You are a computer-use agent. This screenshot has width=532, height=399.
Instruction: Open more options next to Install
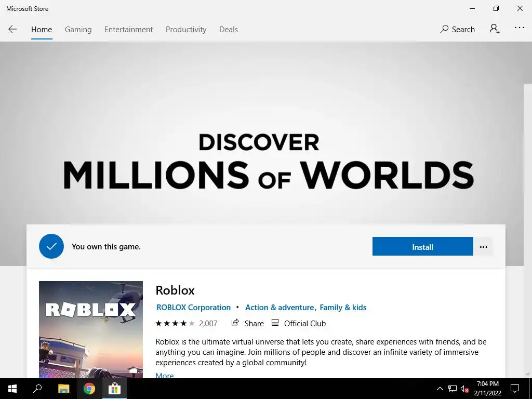tap(483, 247)
